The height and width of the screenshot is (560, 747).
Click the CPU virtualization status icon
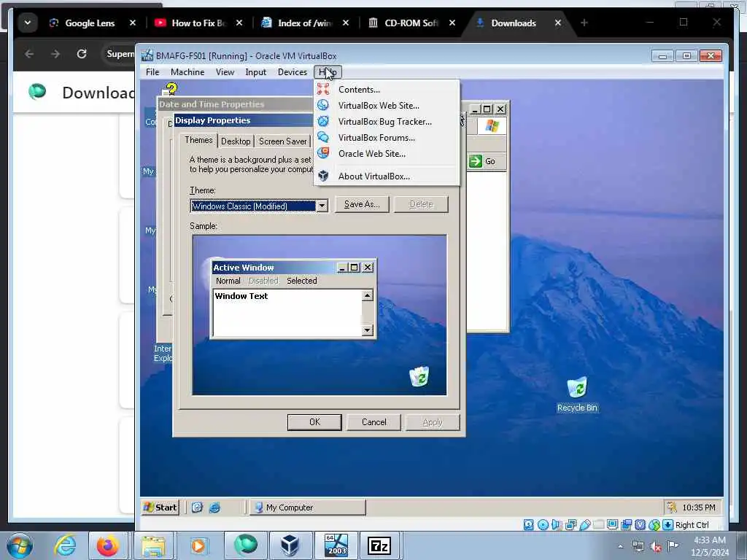640,525
